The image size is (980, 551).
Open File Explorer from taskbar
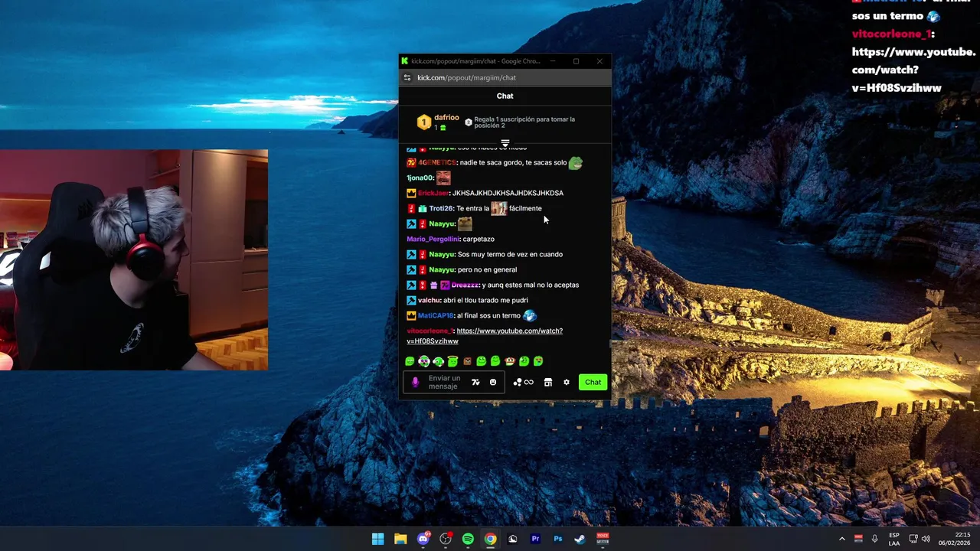click(x=400, y=539)
